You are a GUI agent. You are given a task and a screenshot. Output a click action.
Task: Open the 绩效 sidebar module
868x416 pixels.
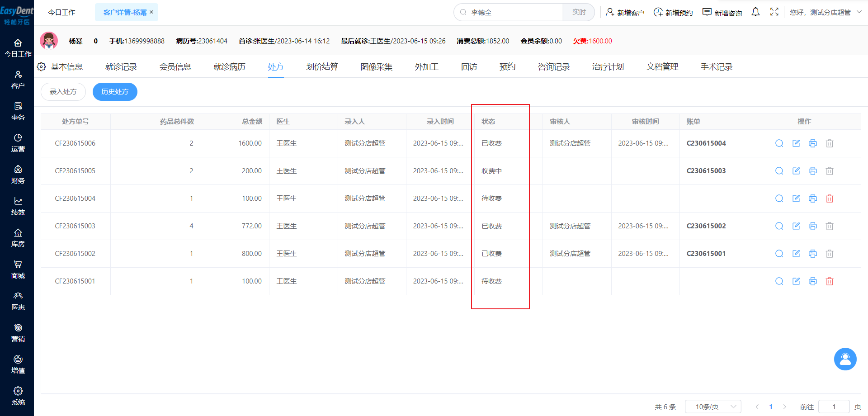(18, 207)
